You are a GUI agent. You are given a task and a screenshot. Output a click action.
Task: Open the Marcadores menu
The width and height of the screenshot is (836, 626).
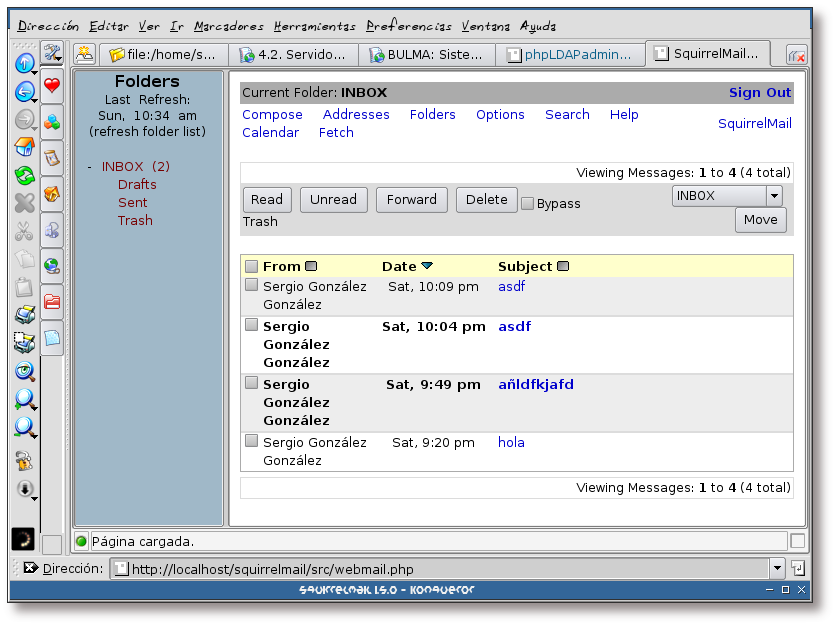click(229, 26)
